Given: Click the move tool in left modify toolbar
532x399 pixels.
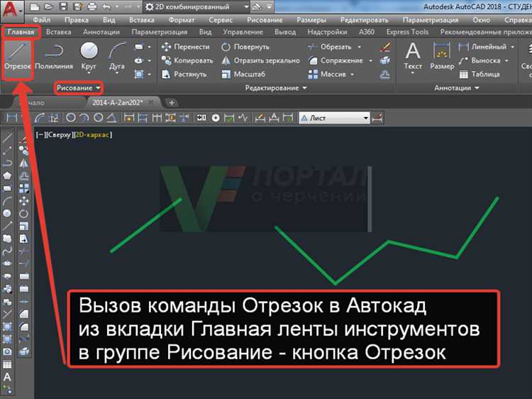Looking at the screenshot, I should tap(23, 201).
